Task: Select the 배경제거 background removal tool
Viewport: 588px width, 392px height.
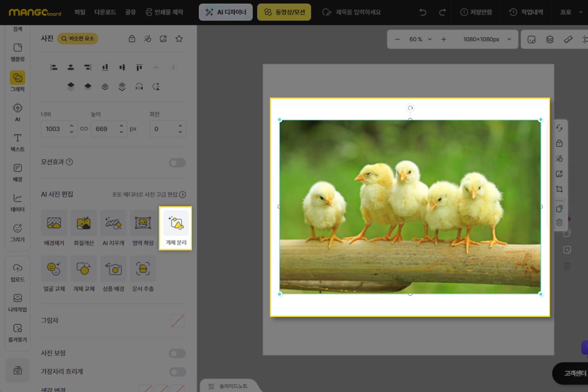Action: 54,223
